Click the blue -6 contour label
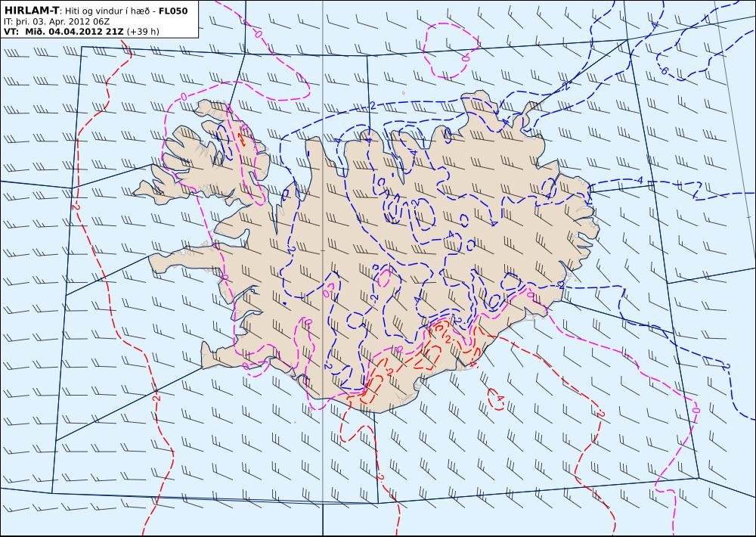 click(x=663, y=71)
